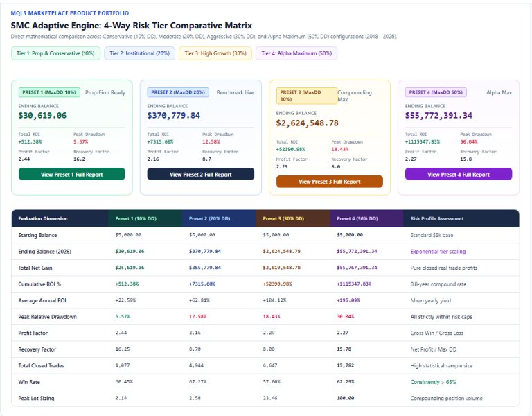
Task: Click the Preset 4 (50% DD) column header
Action: [357, 218]
